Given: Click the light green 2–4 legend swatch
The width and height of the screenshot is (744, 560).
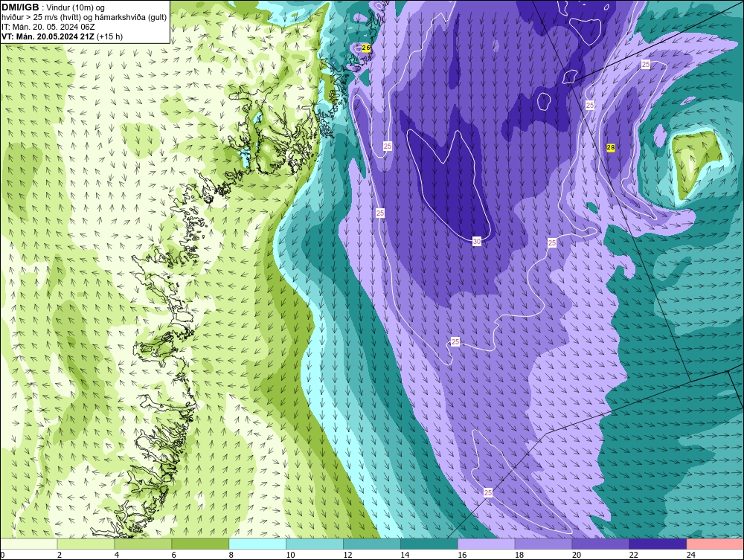Looking at the screenshot, I should tap(86, 544).
